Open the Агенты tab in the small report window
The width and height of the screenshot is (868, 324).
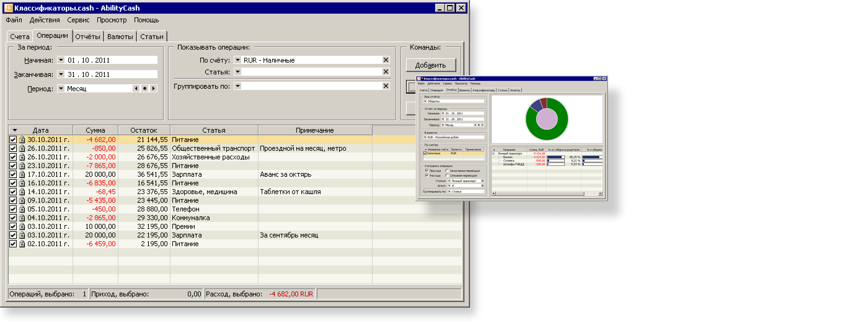[515, 90]
